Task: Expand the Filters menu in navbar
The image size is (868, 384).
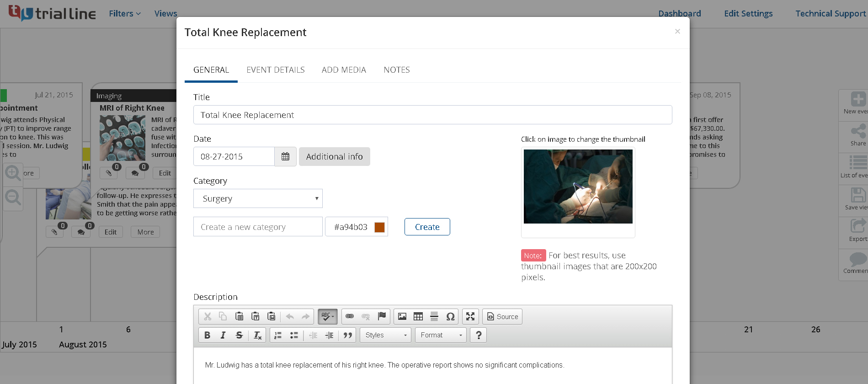Action: click(125, 14)
